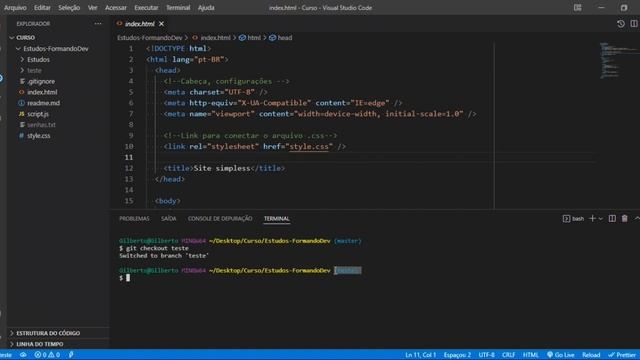The width and height of the screenshot is (640, 360).
Task: Open the terminal launch profile dropdown arrow
Action: 600,219
